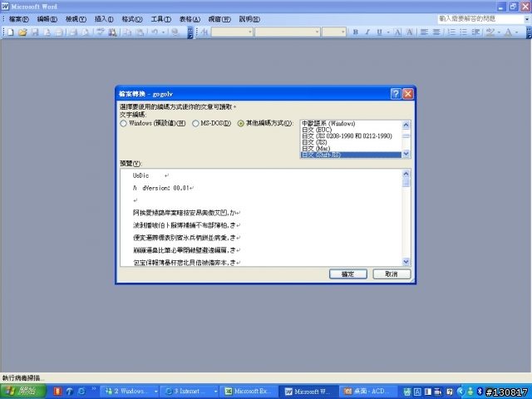Viewport: 532px width, 399px height.
Task: Click the Align Left icon
Action: pos(424,32)
